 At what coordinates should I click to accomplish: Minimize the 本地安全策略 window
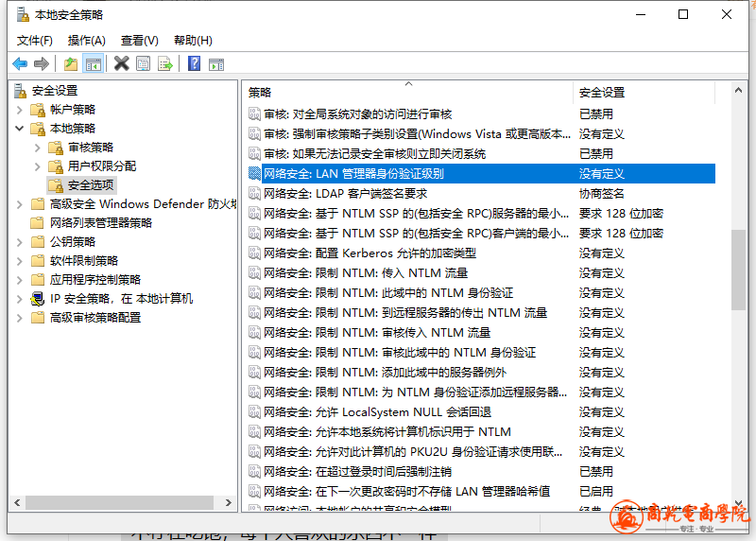click(641, 14)
